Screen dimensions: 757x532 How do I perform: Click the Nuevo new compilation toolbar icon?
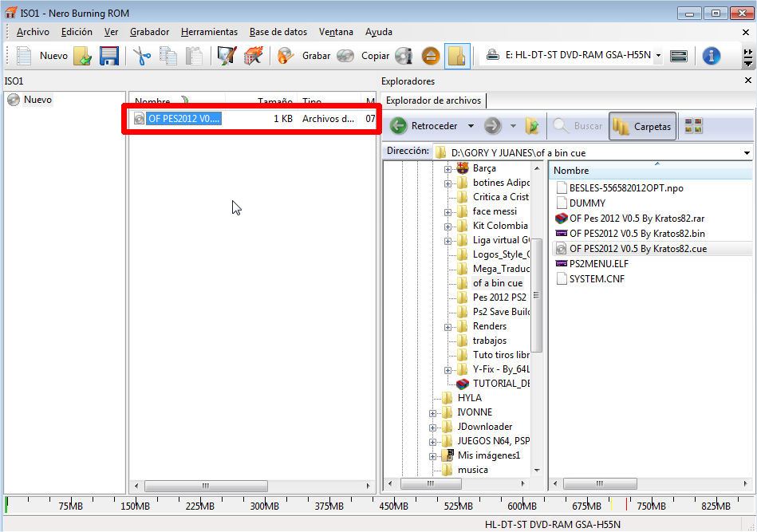click(x=24, y=56)
